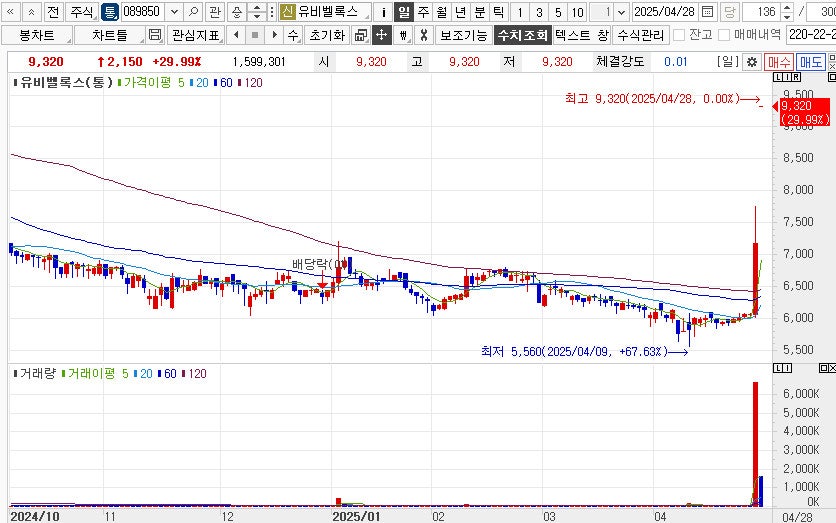Click the stock information 'i' icon
Viewport: 836px width, 523px height.
(384, 12)
